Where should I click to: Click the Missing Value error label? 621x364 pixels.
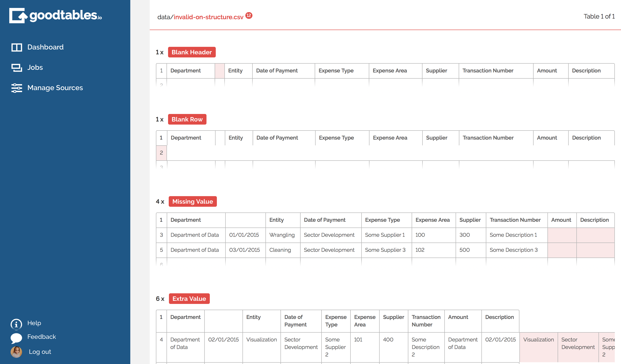tap(193, 201)
